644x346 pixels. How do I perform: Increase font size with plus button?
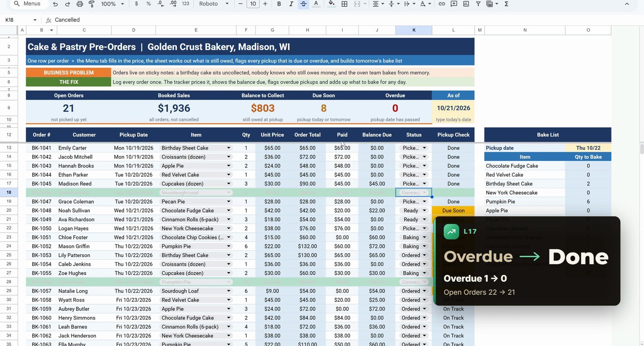point(265,4)
